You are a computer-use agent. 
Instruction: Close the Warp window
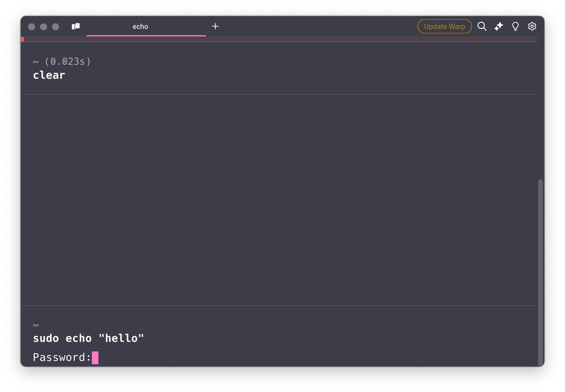[32, 27]
